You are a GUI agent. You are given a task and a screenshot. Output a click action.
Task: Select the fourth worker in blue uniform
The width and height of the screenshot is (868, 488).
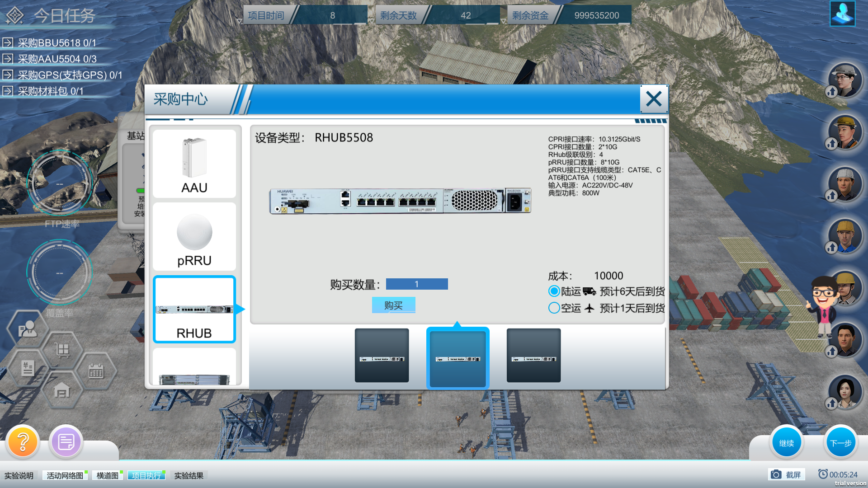845,236
